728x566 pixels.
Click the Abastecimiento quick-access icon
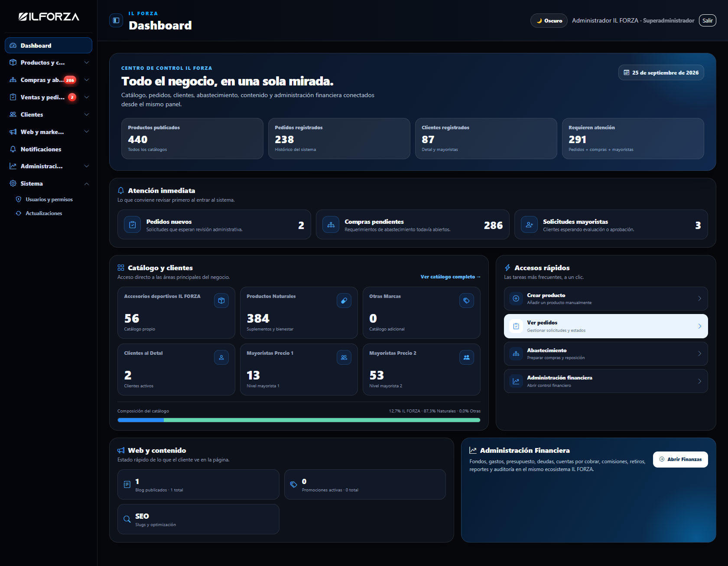(x=516, y=353)
